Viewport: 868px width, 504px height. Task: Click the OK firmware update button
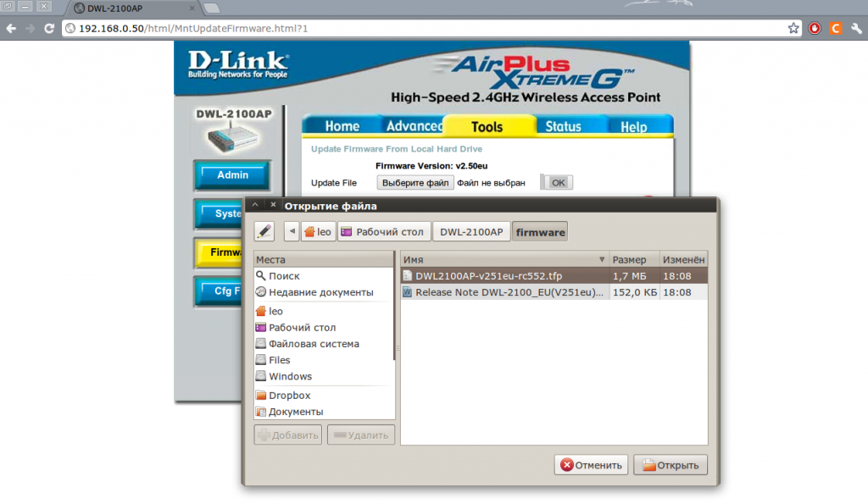coord(558,183)
